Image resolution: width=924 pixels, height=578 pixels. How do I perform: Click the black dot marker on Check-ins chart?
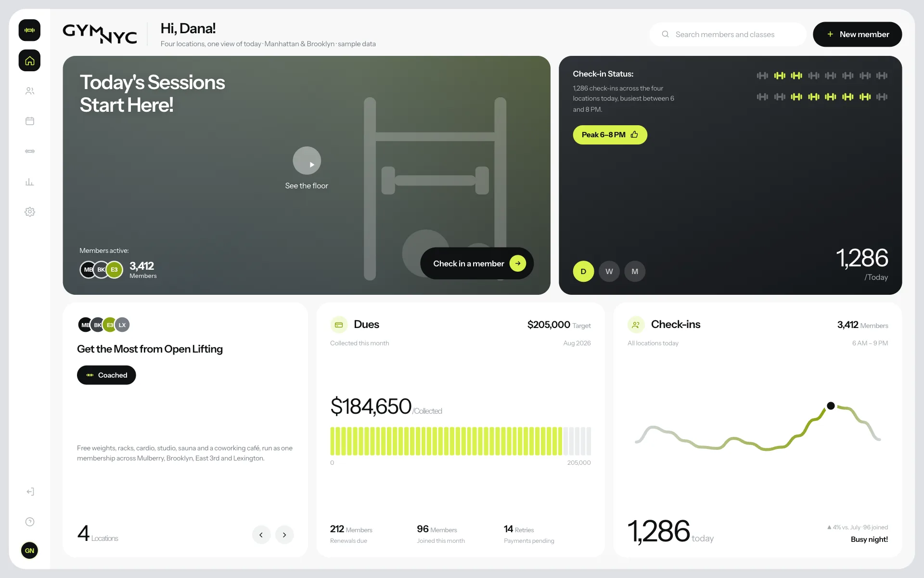(831, 406)
